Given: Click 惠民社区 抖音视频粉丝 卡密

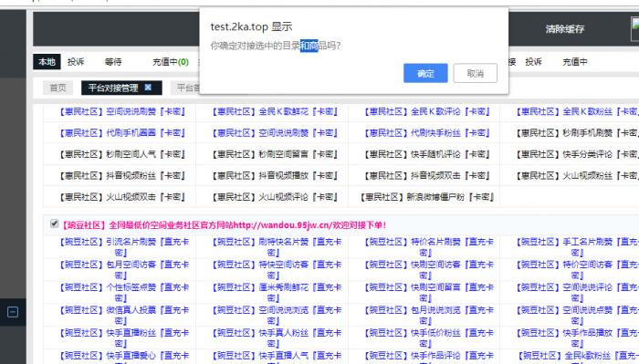Looking at the screenshot, I should 122,176.
